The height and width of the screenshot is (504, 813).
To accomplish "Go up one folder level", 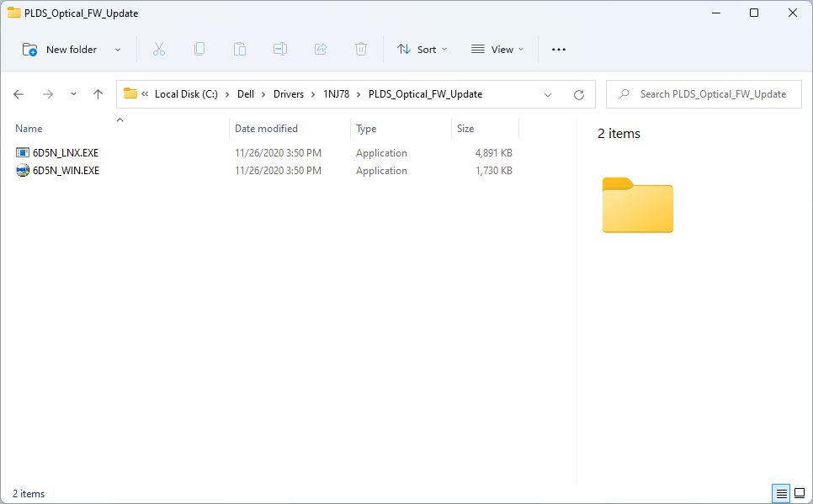I will [x=98, y=94].
